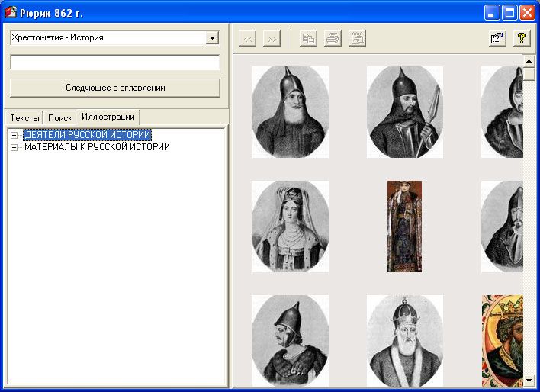Expand ДЕЯТЕЛИ РУССКОЙ ИСТОРИИ tree node

pos(14,135)
